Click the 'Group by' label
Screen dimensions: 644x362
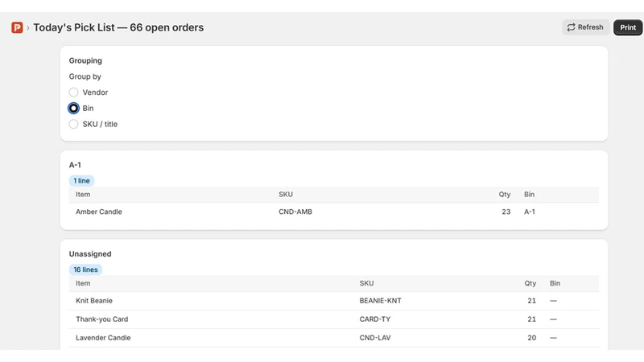85,76
